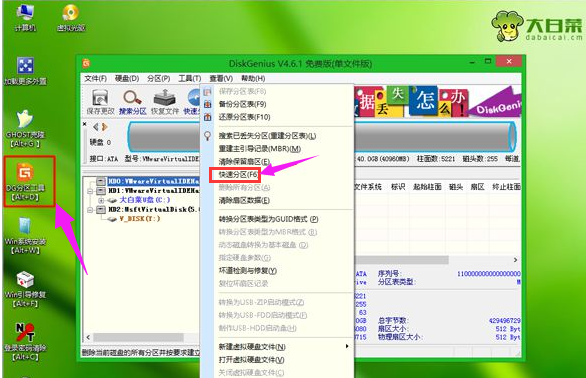Open Win系统安装 desktop icon
The image size is (586, 378).
pyautogui.click(x=25, y=235)
